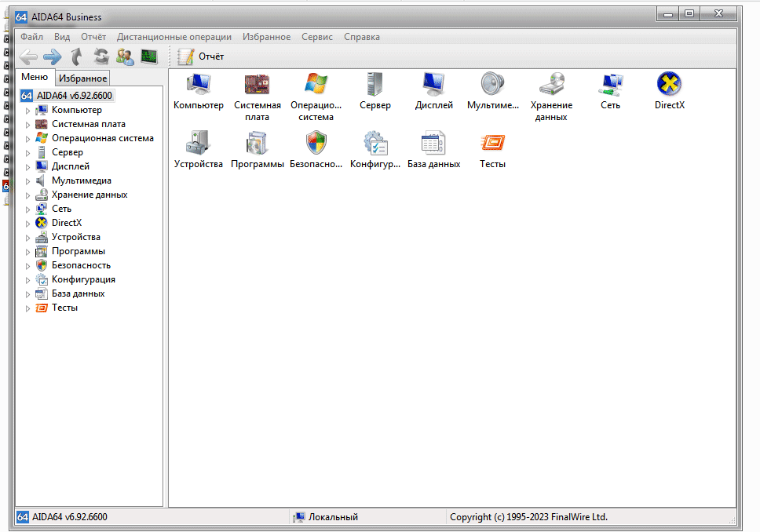Viewport: 760px width, 532px height.
Task: Switch to the Меню tab
Action: pyautogui.click(x=35, y=77)
